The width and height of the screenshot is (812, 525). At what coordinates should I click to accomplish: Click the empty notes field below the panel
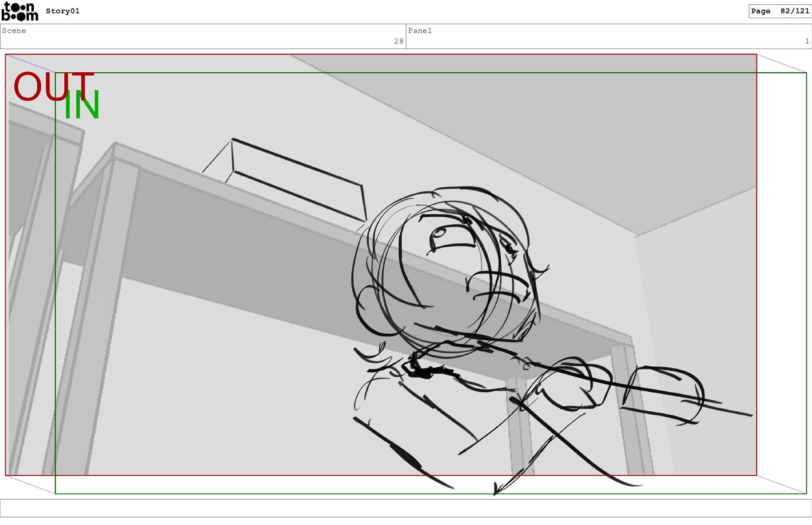406,508
